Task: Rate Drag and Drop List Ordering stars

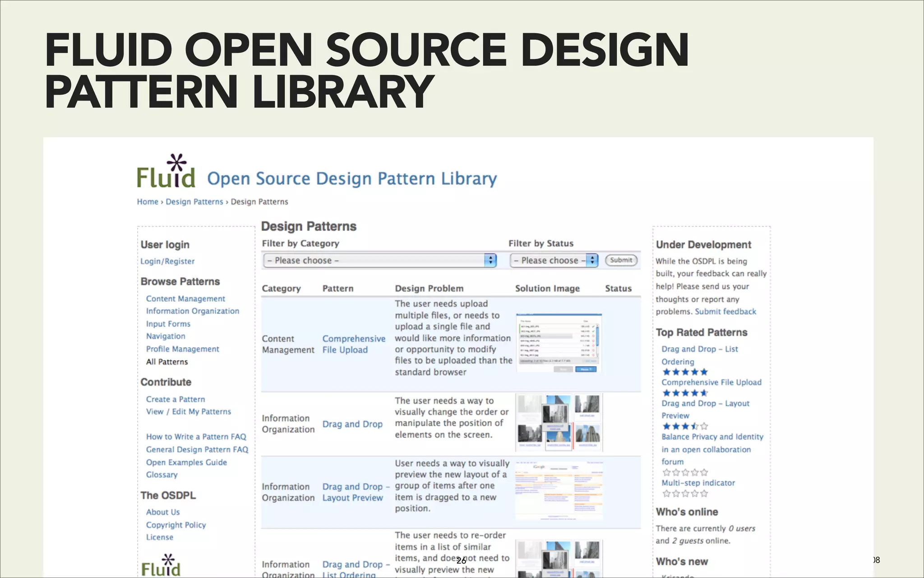Action: (685, 372)
